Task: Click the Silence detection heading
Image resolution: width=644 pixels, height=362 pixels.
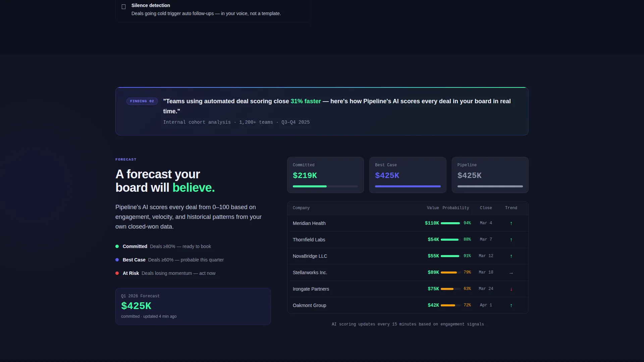Action: coord(151,5)
